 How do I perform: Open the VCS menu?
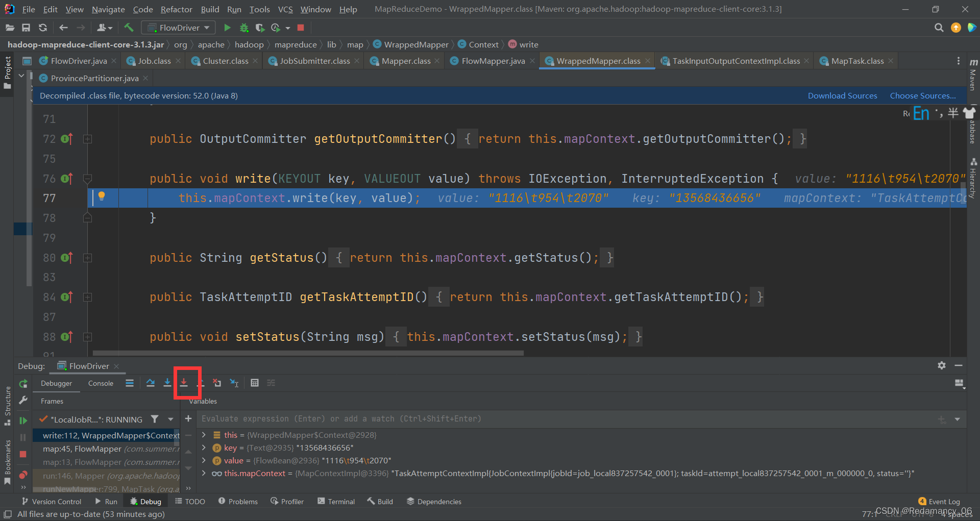click(285, 9)
